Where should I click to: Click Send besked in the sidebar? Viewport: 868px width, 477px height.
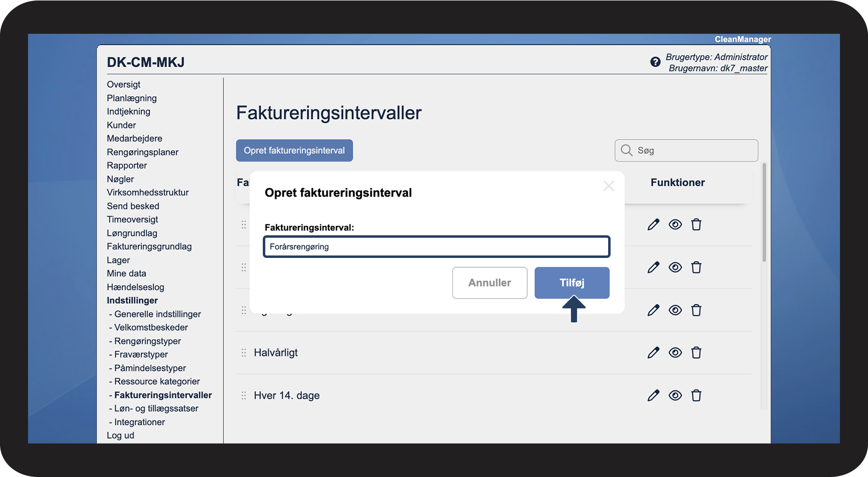[133, 206]
